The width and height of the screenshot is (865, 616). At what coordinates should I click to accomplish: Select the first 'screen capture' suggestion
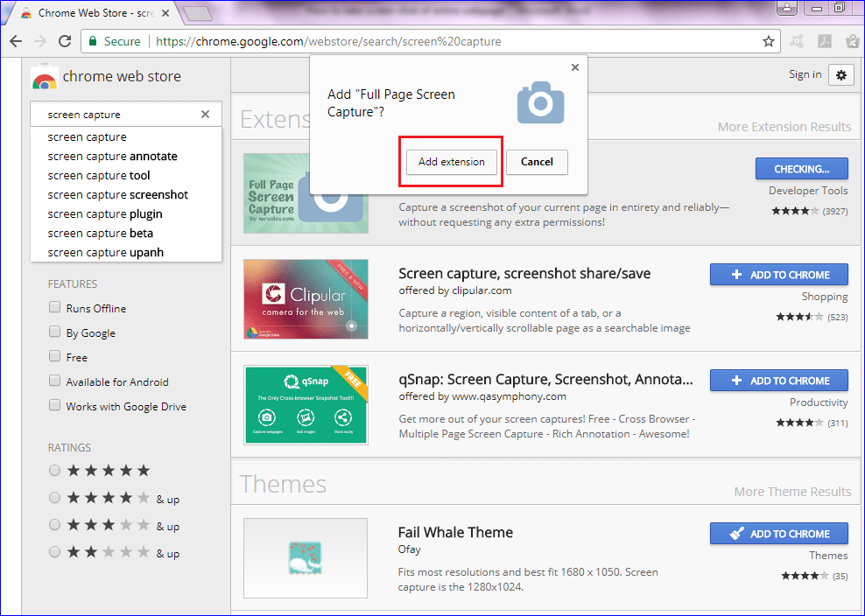point(126,136)
